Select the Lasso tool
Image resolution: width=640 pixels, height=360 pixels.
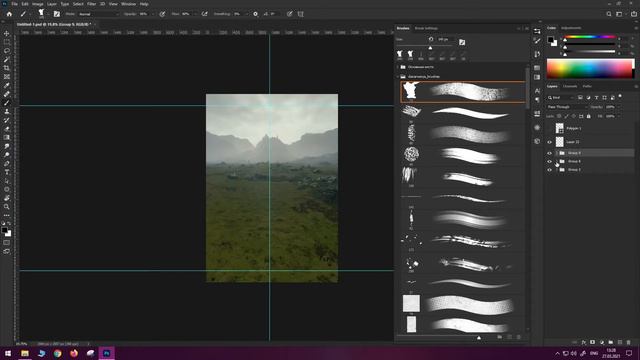[x=7, y=51]
